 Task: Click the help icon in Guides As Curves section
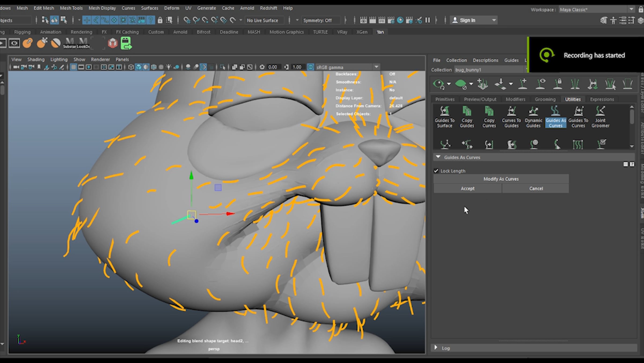(x=632, y=164)
